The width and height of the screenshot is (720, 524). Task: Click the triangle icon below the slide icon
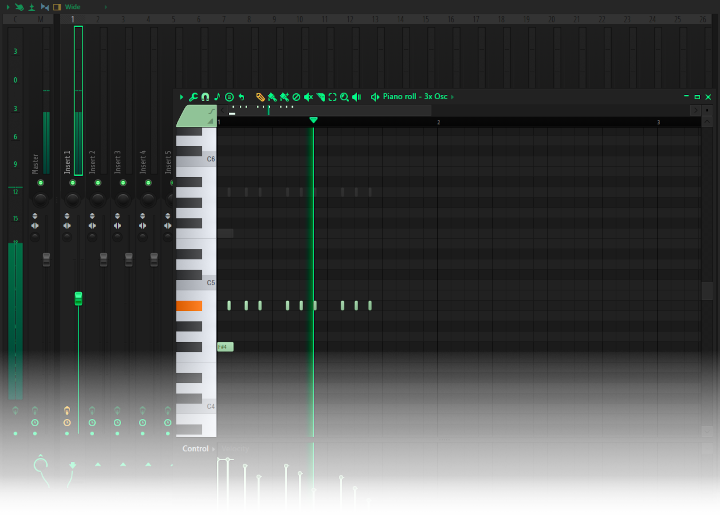tap(211, 121)
